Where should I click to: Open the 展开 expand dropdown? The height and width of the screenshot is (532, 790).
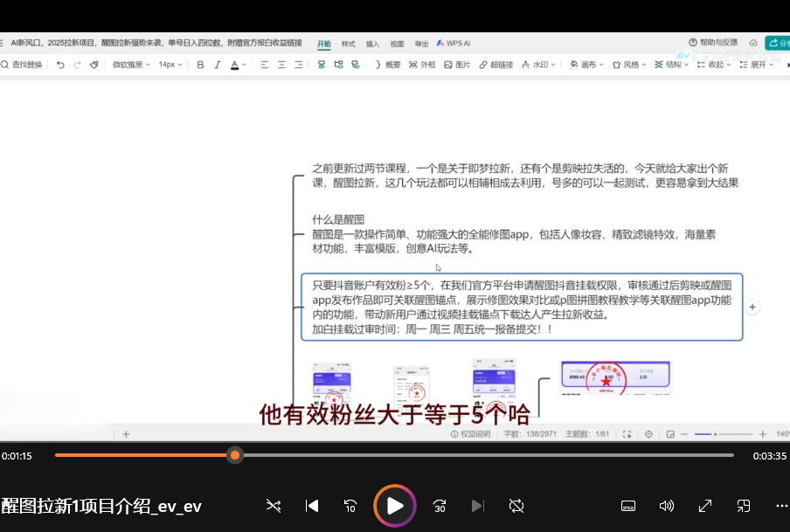point(756,65)
